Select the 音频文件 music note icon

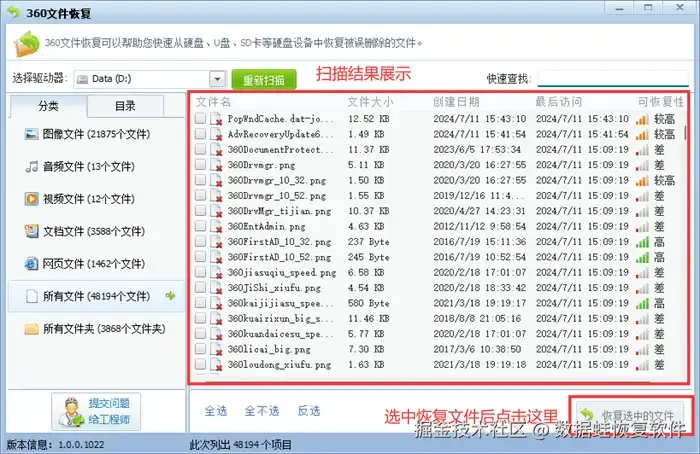click(x=31, y=167)
